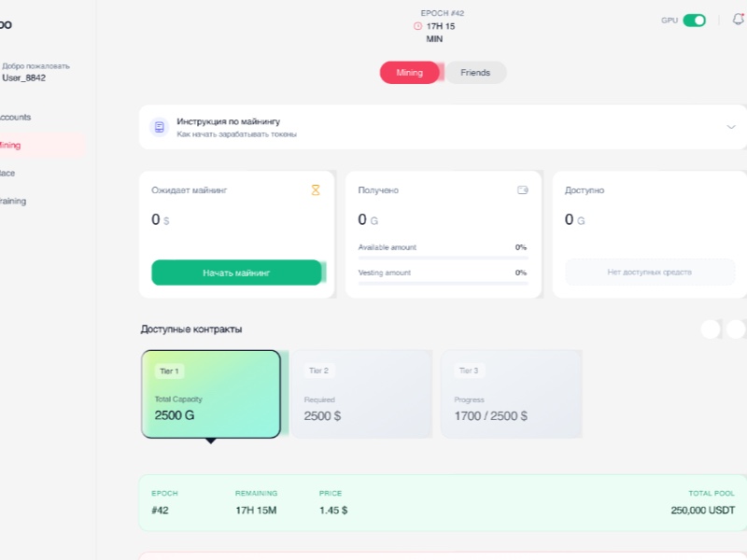This screenshot has height=560, width=747.
Task: Click the wallet icon on Получено card
Action: [x=523, y=189]
